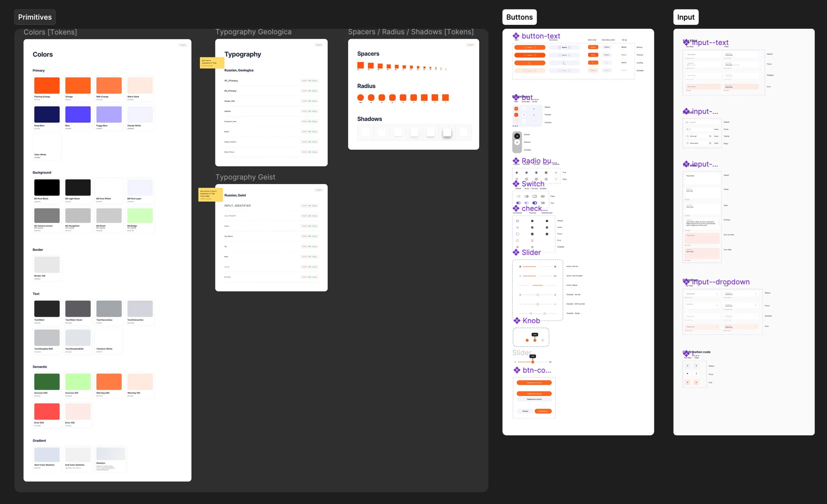This screenshot has width=827, height=504.
Task: Click the button-text component diamond icon
Action: pyautogui.click(x=516, y=36)
